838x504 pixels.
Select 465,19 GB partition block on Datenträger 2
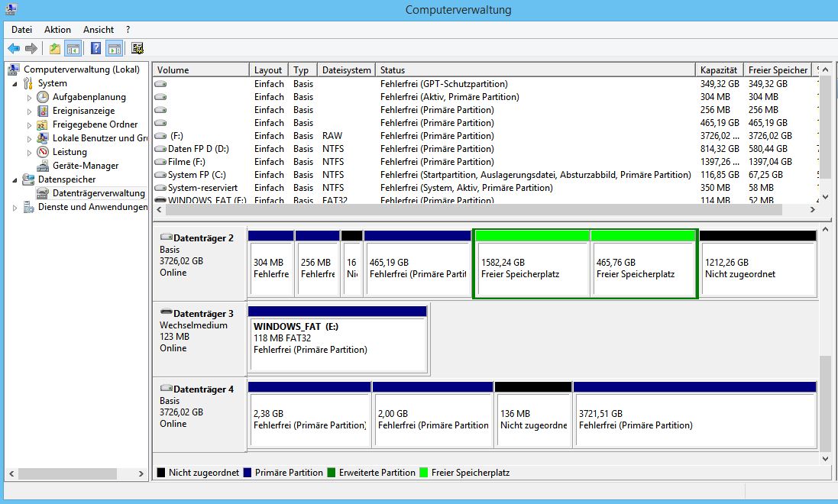(x=417, y=264)
